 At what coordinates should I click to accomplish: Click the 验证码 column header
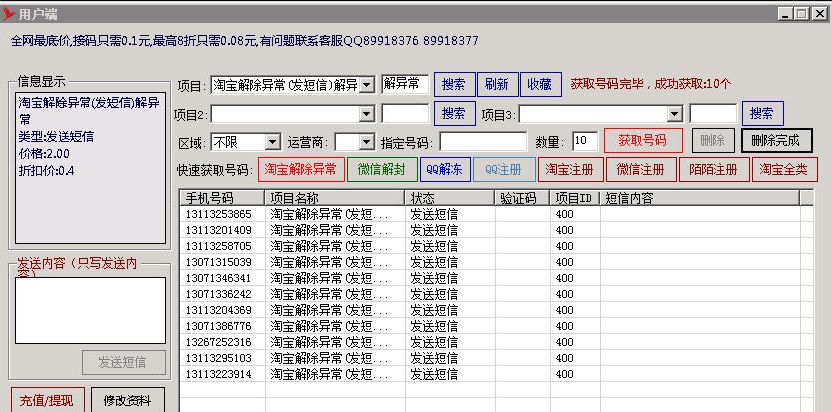coord(522,198)
